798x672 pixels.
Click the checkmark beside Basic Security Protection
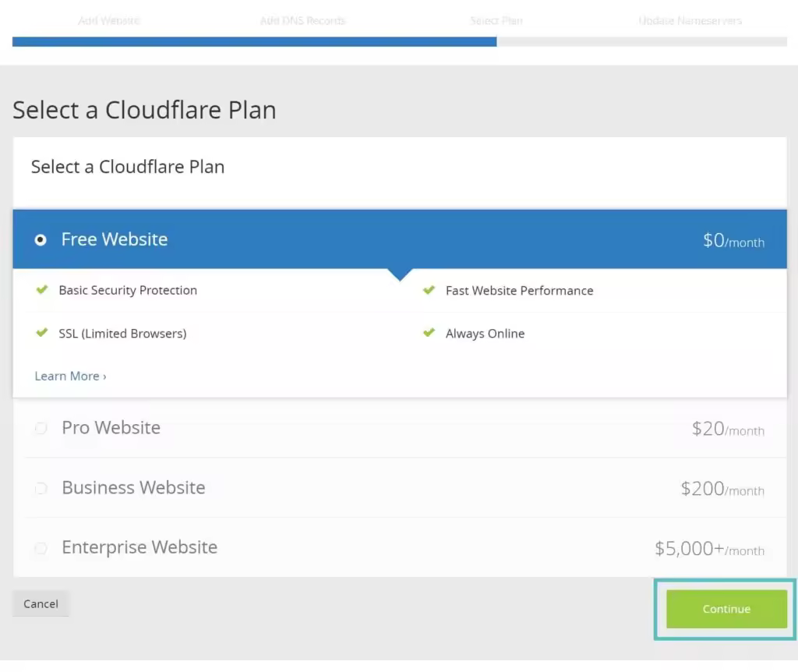pyautogui.click(x=42, y=290)
